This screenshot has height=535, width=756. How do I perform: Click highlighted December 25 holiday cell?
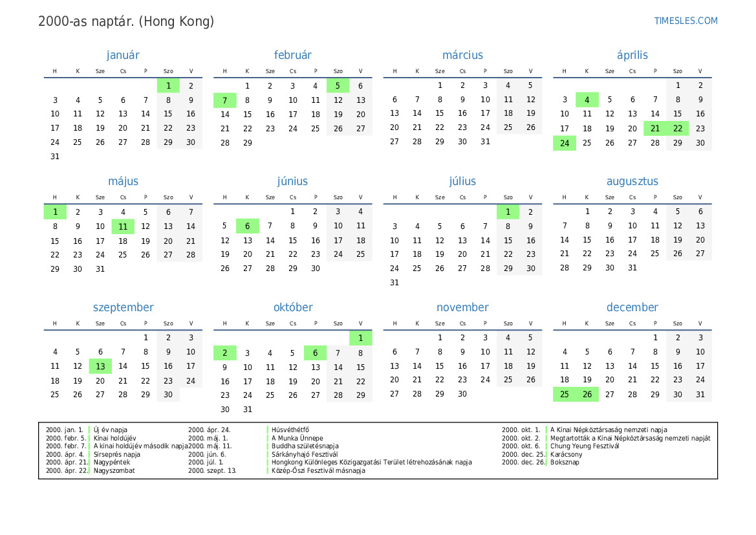pyautogui.click(x=564, y=394)
